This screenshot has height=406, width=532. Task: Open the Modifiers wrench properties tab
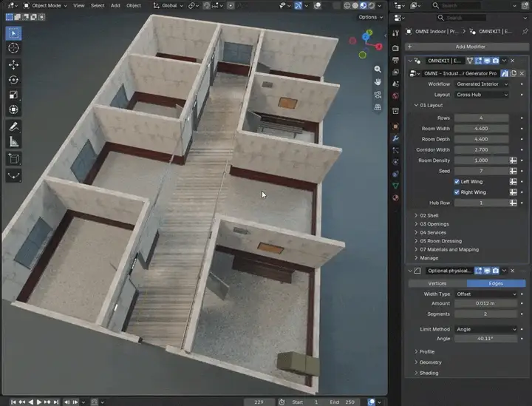click(x=395, y=138)
